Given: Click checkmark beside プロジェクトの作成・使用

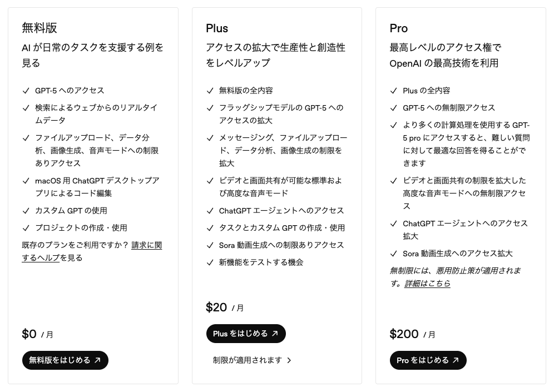Looking at the screenshot, I should click(x=26, y=228).
